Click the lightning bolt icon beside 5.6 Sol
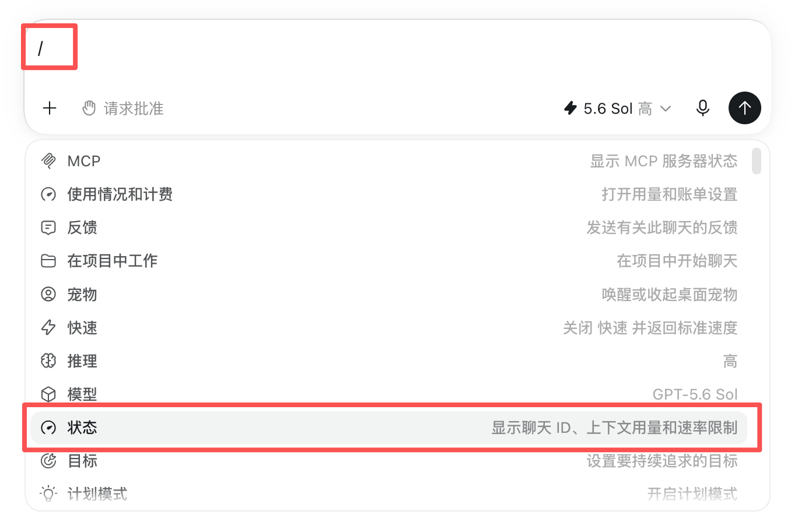The width and height of the screenshot is (798, 532). tap(570, 108)
